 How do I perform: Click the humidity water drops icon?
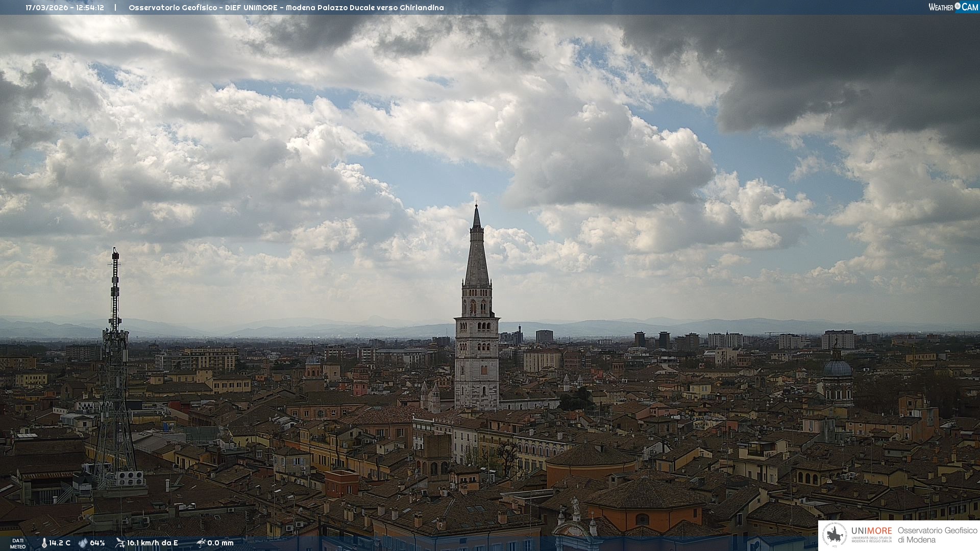click(83, 543)
